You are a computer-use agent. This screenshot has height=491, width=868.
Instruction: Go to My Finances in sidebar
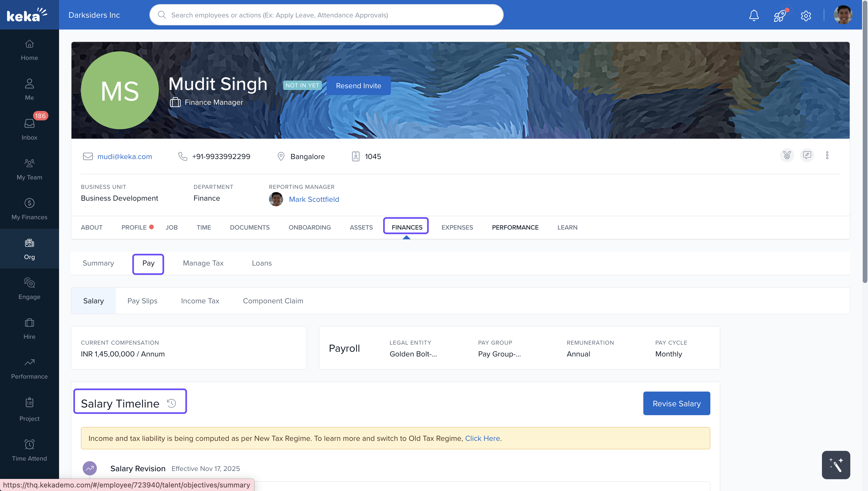click(x=29, y=209)
